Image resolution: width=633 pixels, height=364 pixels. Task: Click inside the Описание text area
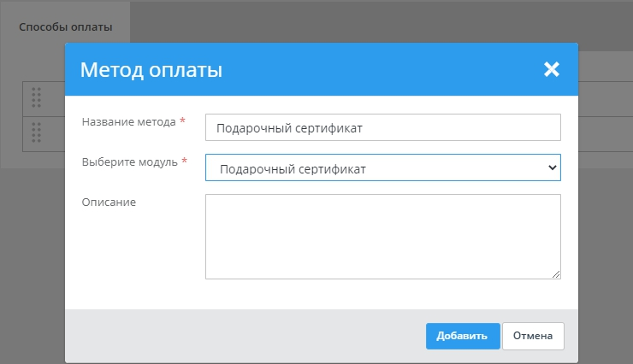(382, 236)
